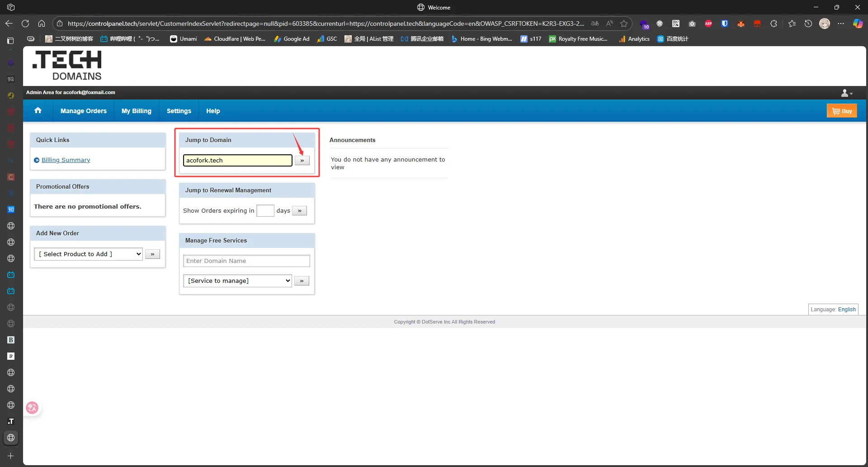Open Cloudflare bookmark in bookmarks bar
Image resolution: width=868 pixels, height=467 pixels.
click(x=235, y=39)
